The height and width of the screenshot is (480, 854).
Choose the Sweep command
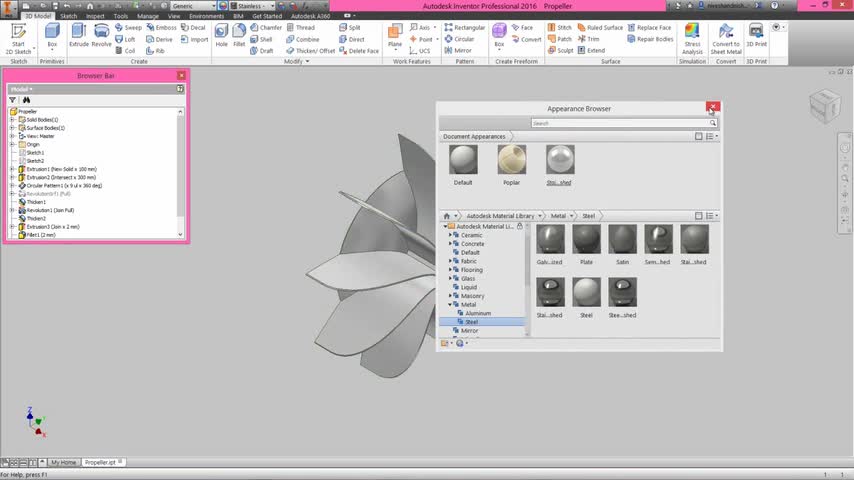tap(129, 27)
